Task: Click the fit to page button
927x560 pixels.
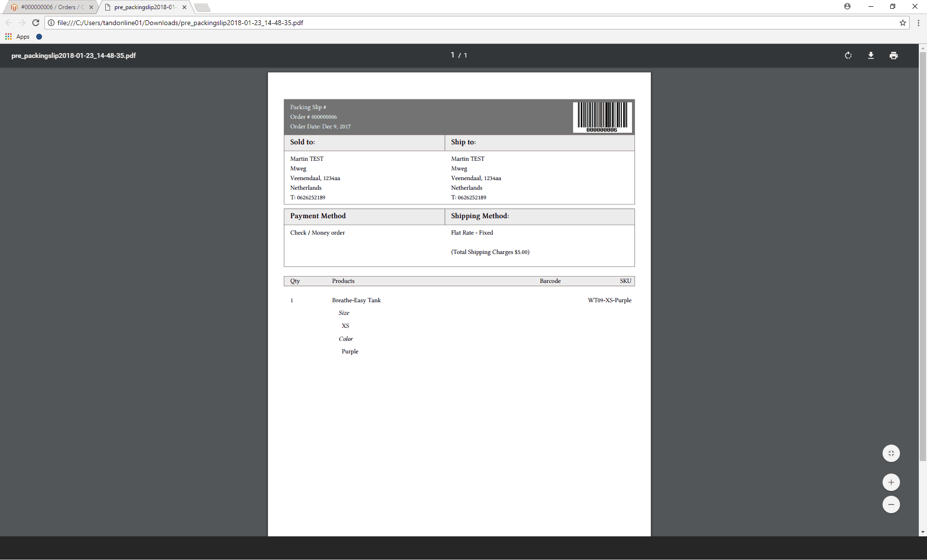Action: pyautogui.click(x=891, y=453)
